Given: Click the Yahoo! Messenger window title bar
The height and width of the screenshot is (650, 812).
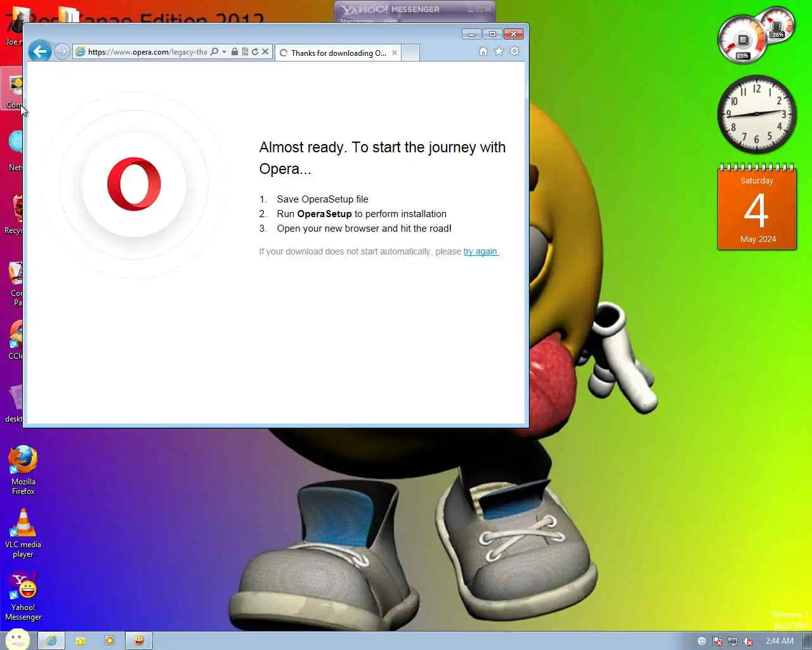Looking at the screenshot, I should tap(414, 10).
